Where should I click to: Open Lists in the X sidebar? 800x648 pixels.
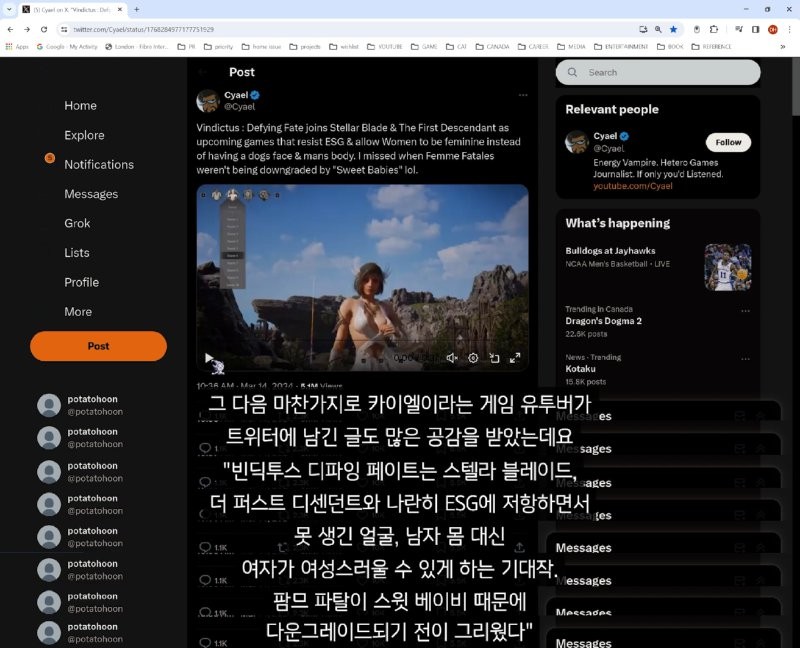(x=77, y=253)
